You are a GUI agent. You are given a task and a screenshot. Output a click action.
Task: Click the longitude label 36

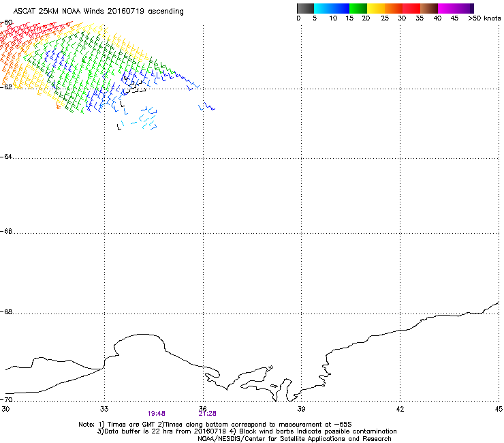(203, 409)
